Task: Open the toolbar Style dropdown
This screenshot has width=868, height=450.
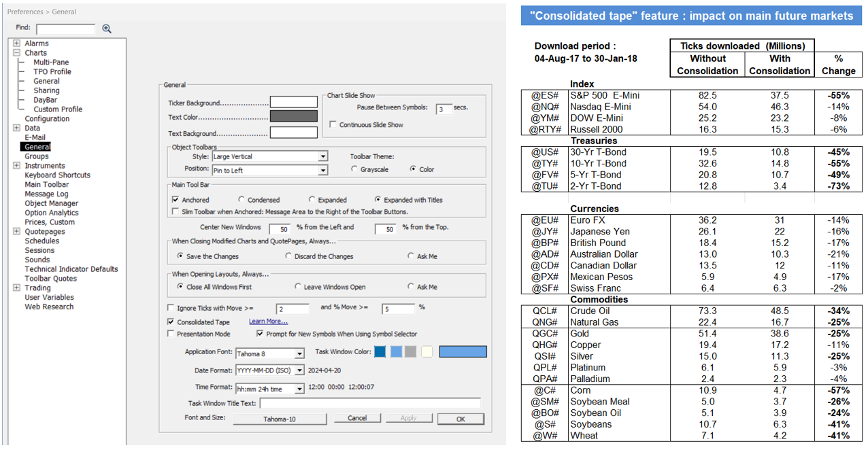Action: click(323, 156)
